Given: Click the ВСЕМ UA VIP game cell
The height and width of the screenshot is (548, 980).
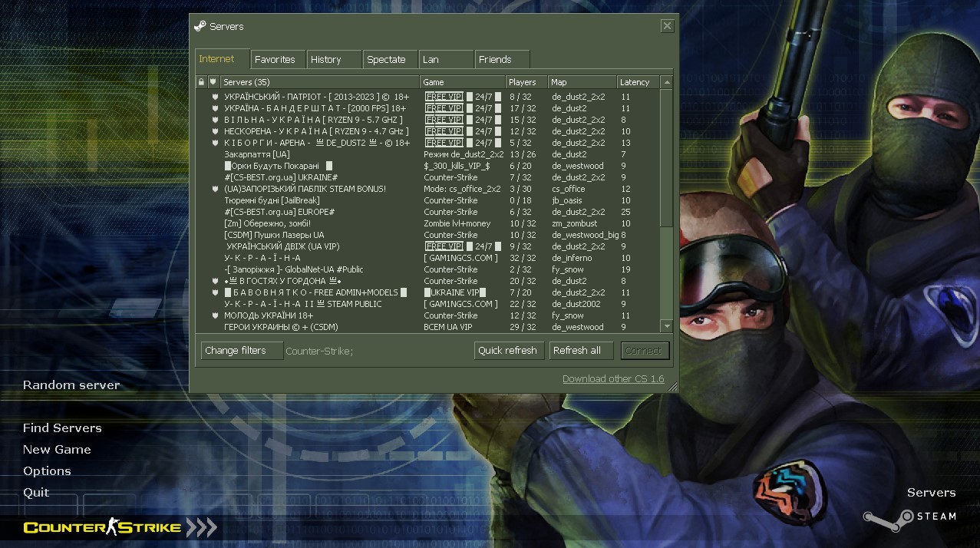Looking at the screenshot, I should point(448,327).
